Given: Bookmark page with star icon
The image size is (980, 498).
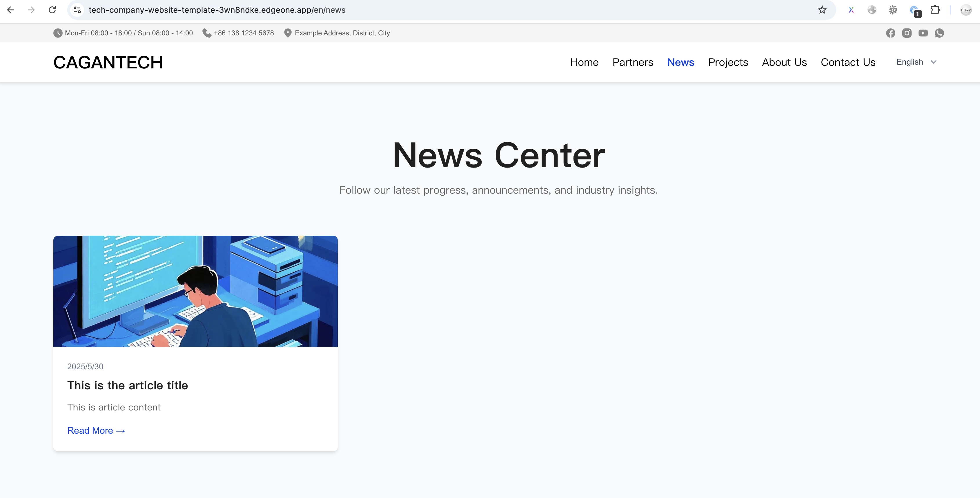Looking at the screenshot, I should (822, 10).
